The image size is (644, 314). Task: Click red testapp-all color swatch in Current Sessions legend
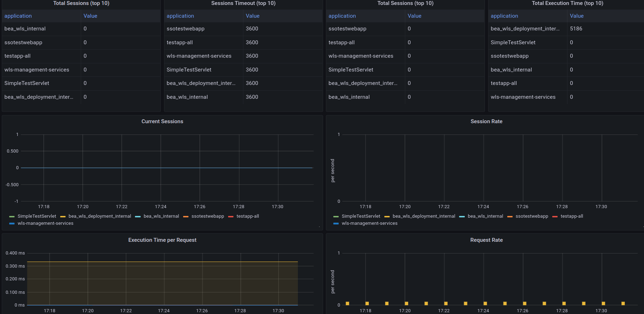231,217
